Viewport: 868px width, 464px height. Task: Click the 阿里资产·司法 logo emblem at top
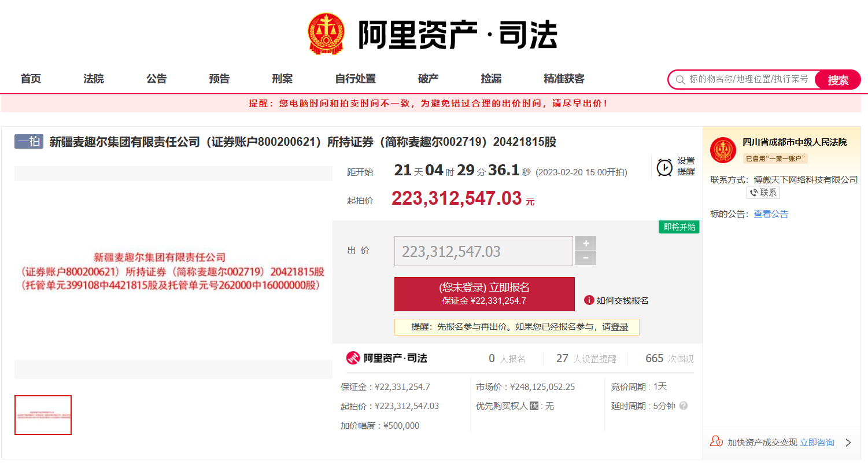pyautogui.click(x=326, y=34)
